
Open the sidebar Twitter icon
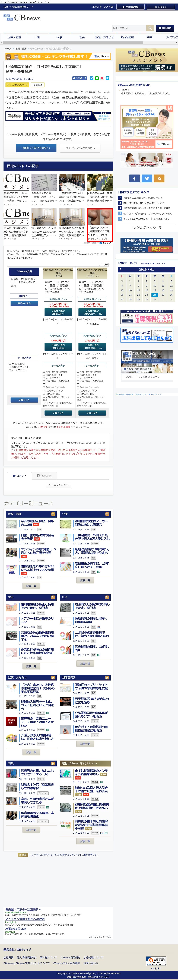[x=147, y=178]
